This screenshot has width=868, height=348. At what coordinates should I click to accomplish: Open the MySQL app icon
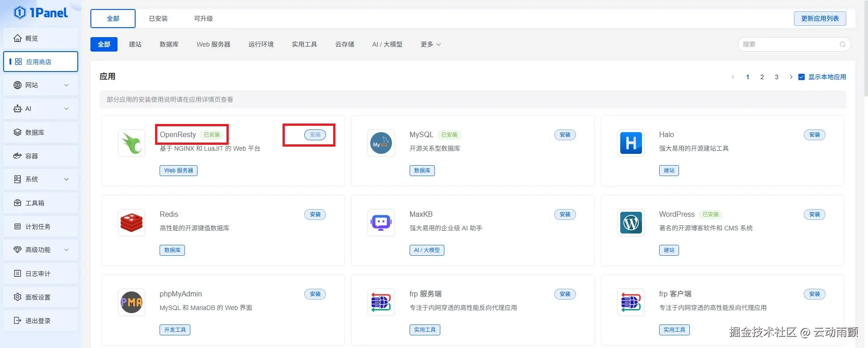[x=381, y=143]
